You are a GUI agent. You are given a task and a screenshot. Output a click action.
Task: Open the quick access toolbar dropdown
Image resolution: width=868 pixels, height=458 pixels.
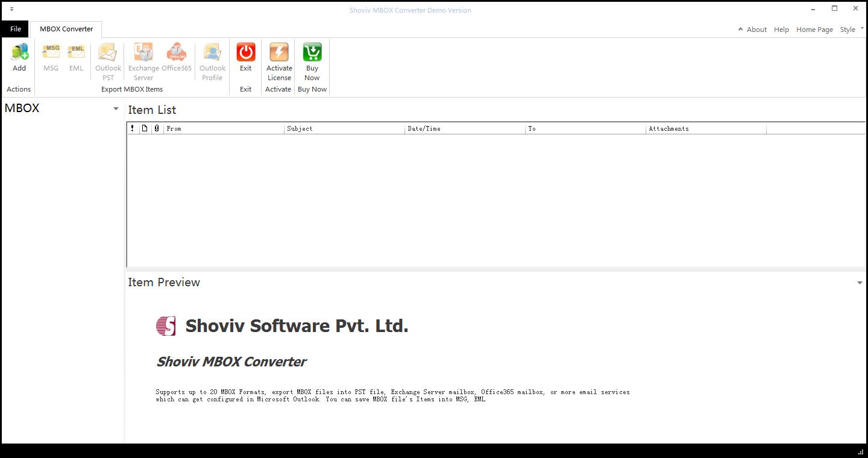(x=11, y=10)
